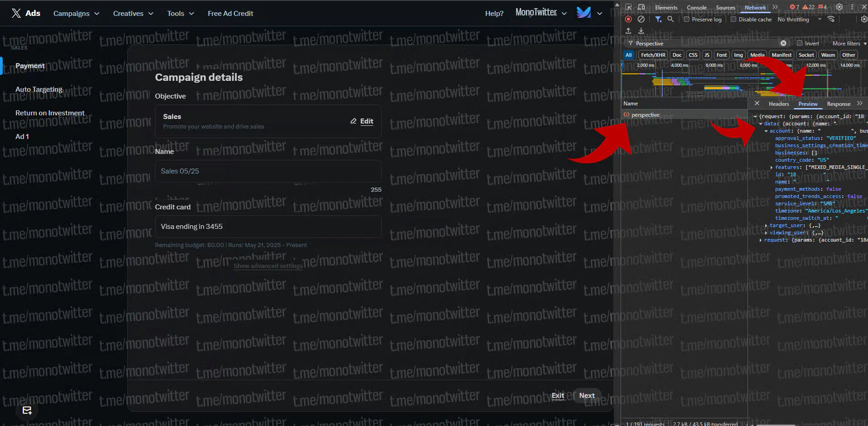868x426 pixels.
Task: Click the 4 issues counter icon
Action: 823,7
